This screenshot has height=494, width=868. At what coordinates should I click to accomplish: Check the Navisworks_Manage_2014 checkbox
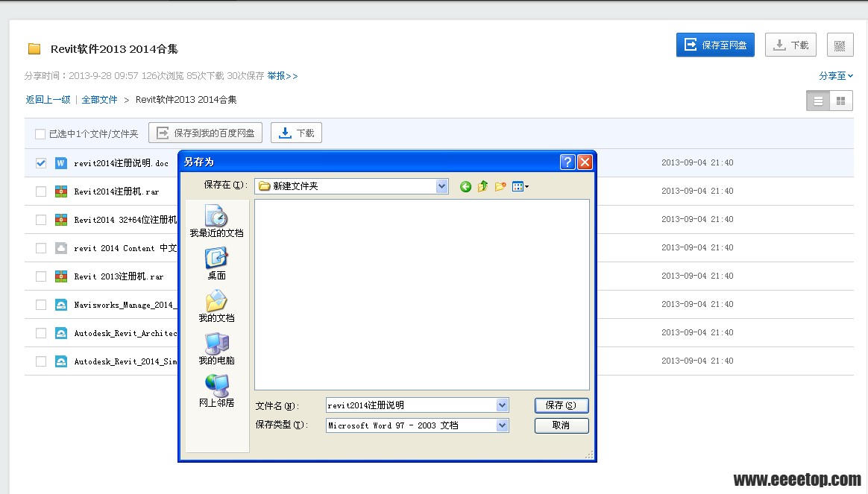(41, 305)
